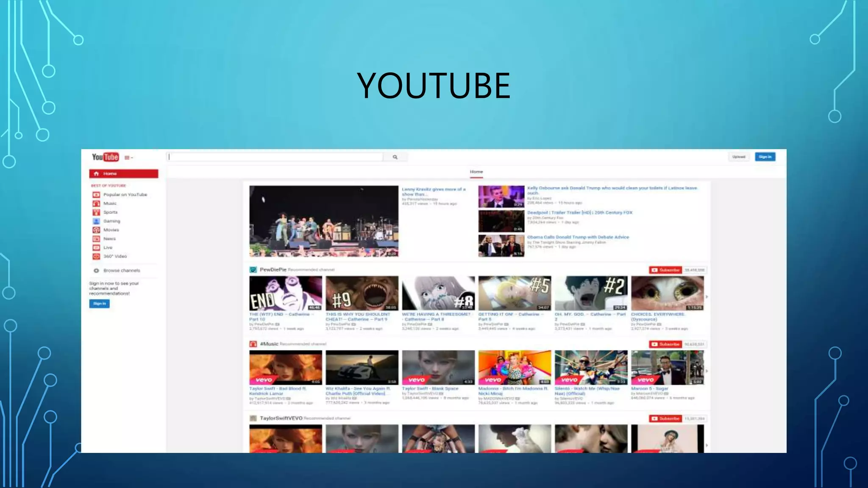Click the #Music channel name link
Screen dimensions: 868x488
[269, 344]
